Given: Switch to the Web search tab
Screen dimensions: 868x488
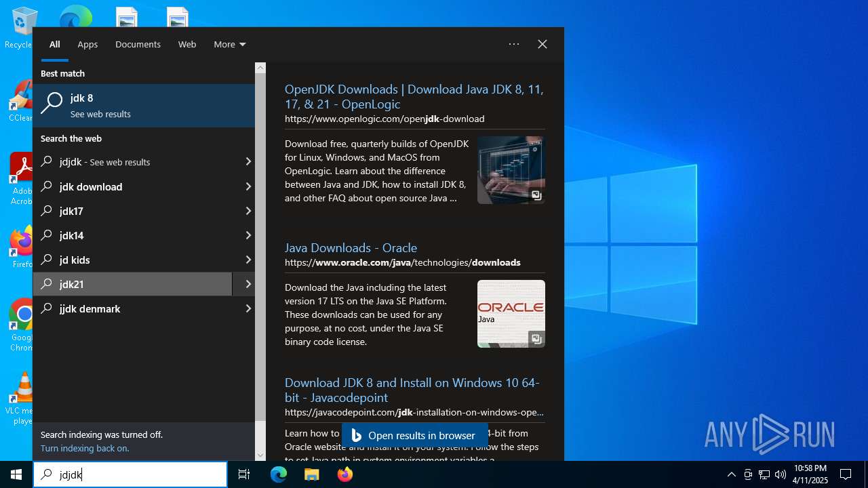Looking at the screenshot, I should (x=187, y=44).
